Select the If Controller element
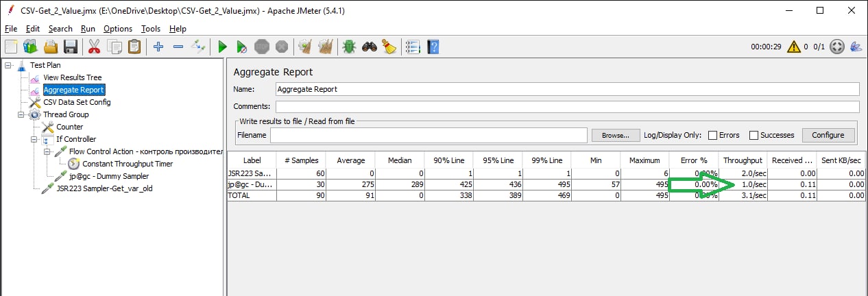 coord(76,139)
